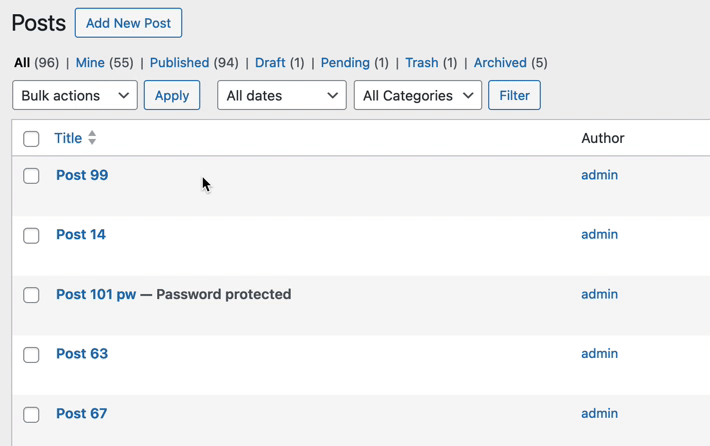Click the Title sort arrows icon
Screen dimensions: 710x446
92,138
